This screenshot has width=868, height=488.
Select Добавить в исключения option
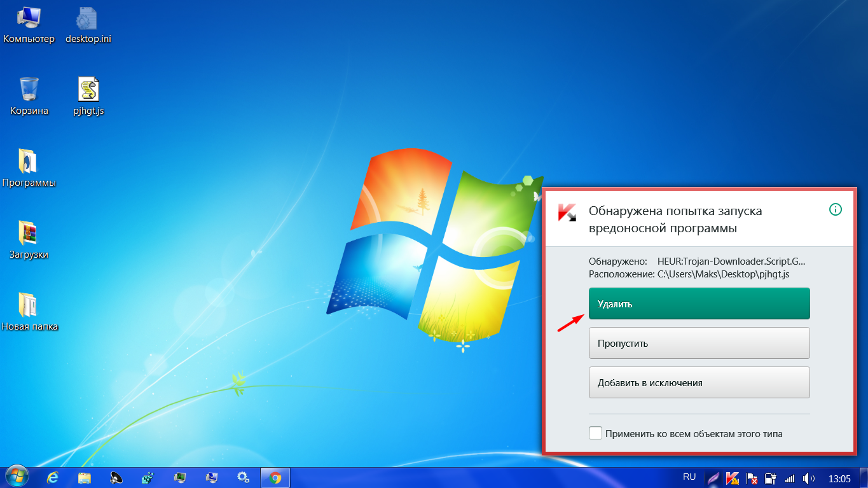pyautogui.click(x=699, y=382)
